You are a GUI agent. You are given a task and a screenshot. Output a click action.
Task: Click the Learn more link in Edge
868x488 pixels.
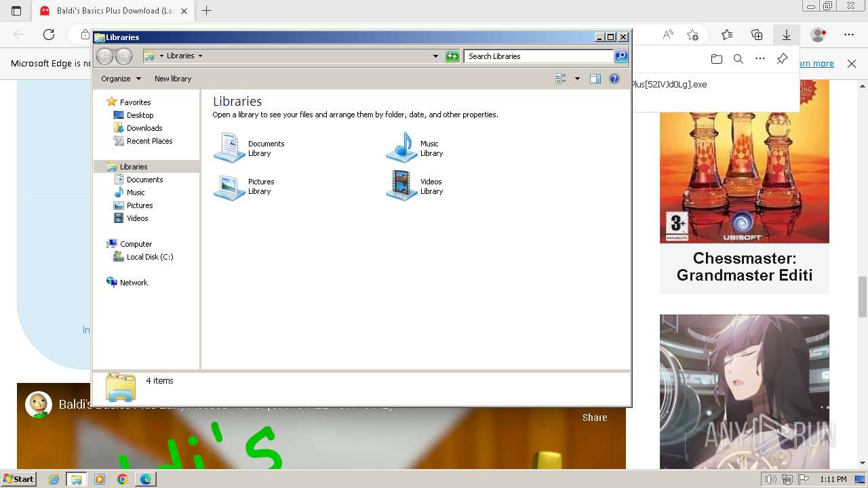coord(817,64)
